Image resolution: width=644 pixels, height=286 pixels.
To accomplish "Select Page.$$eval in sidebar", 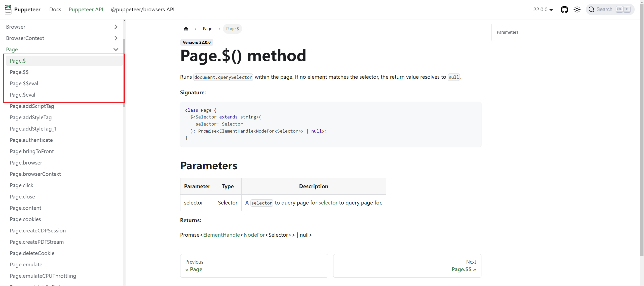I will (x=24, y=83).
